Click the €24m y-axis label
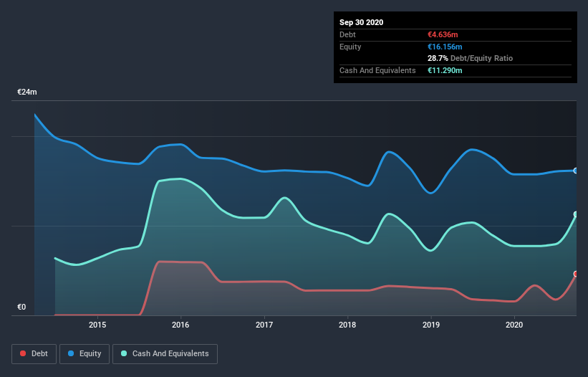Screen dimensions: 588x377 click(x=27, y=92)
